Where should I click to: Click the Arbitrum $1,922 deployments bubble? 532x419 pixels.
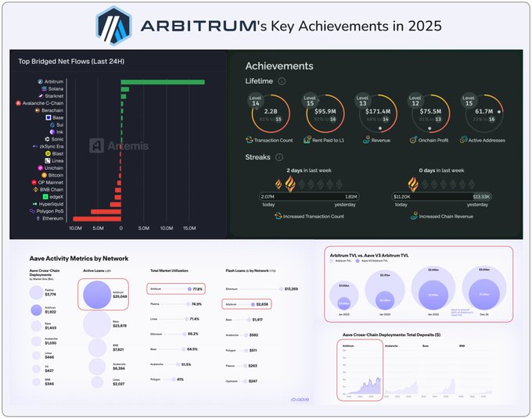click(x=36, y=310)
